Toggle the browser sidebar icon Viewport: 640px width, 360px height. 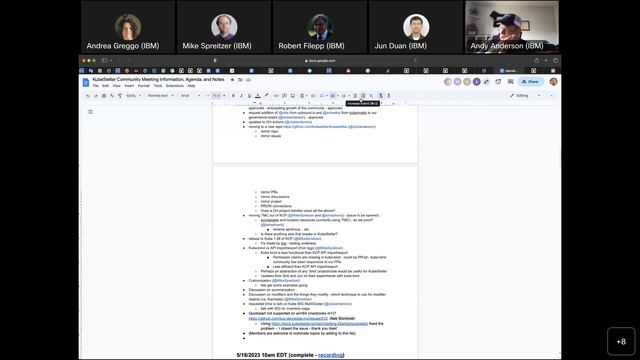click(104, 60)
